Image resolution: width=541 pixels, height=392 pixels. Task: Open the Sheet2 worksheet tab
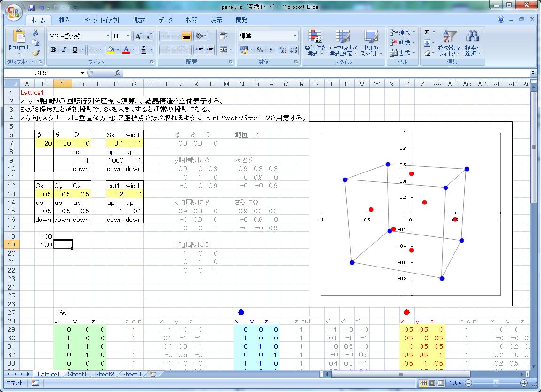point(104,374)
